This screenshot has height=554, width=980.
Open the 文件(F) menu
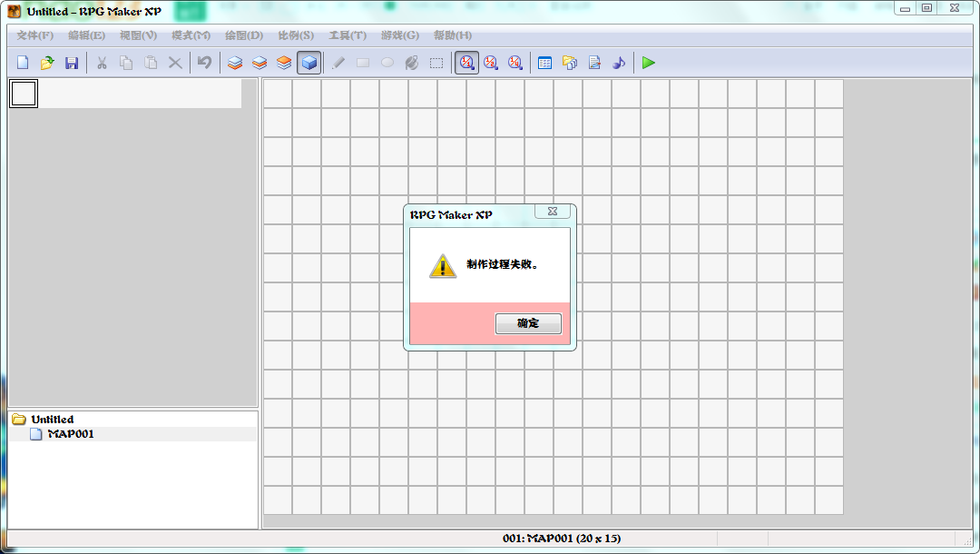click(x=35, y=35)
